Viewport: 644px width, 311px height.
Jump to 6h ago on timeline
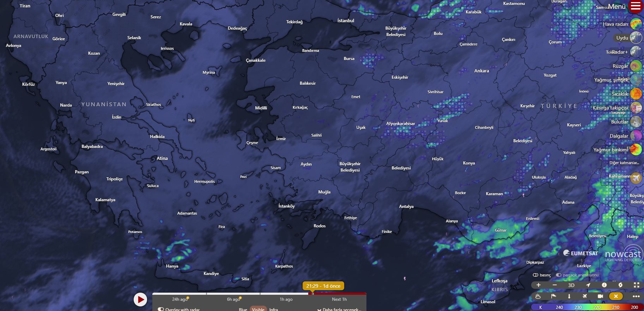pos(234,299)
